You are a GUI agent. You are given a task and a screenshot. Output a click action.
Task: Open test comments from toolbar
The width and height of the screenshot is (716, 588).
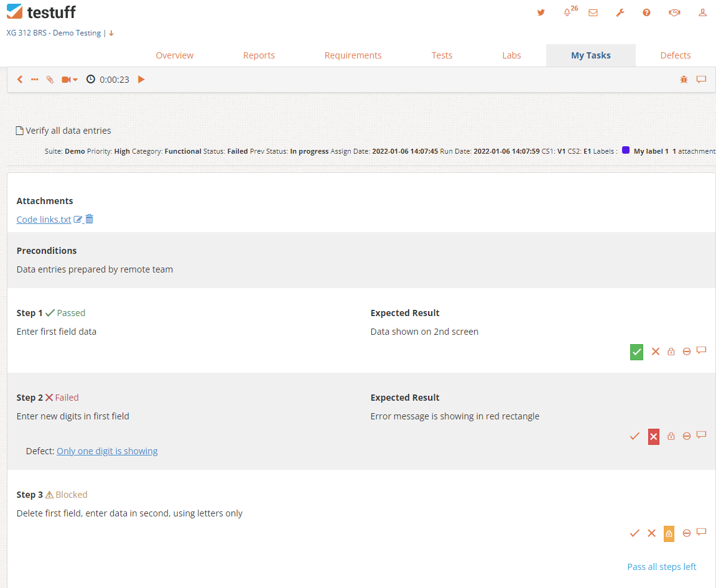coord(702,80)
